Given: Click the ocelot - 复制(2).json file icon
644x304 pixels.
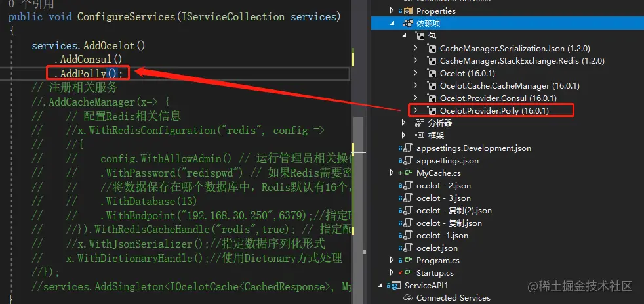Looking at the screenshot, I should coord(408,210).
